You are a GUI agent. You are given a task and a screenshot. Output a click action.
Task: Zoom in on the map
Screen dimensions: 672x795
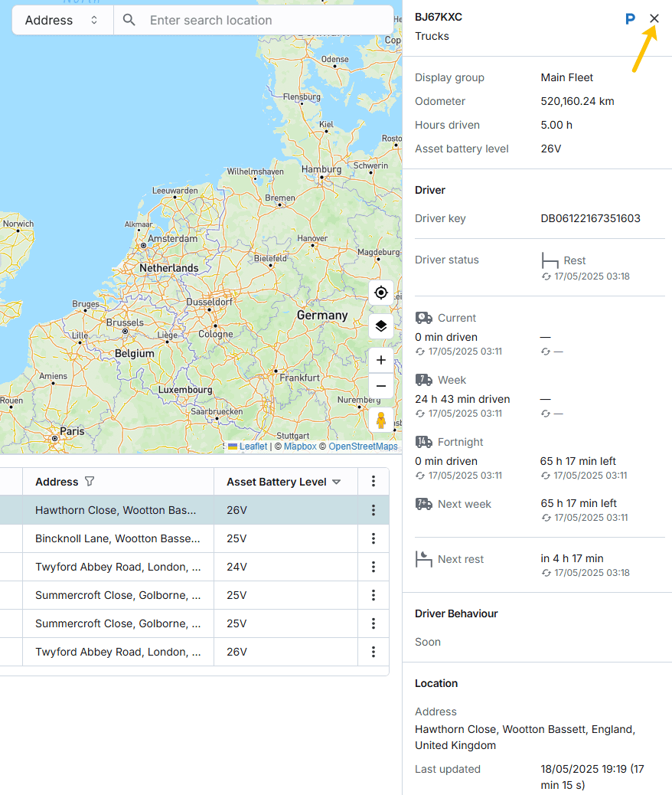[x=381, y=361]
